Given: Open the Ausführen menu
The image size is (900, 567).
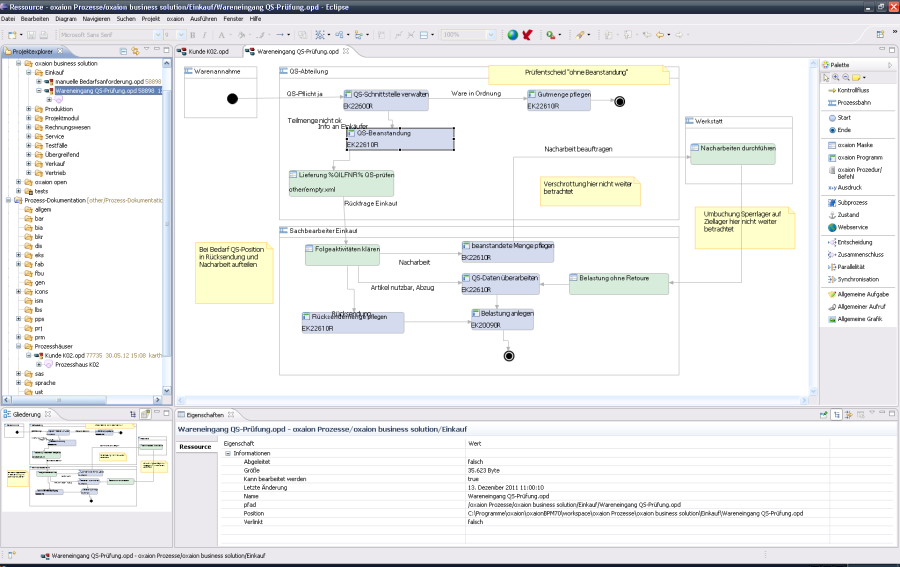Looking at the screenshot, I should point(204,19).
